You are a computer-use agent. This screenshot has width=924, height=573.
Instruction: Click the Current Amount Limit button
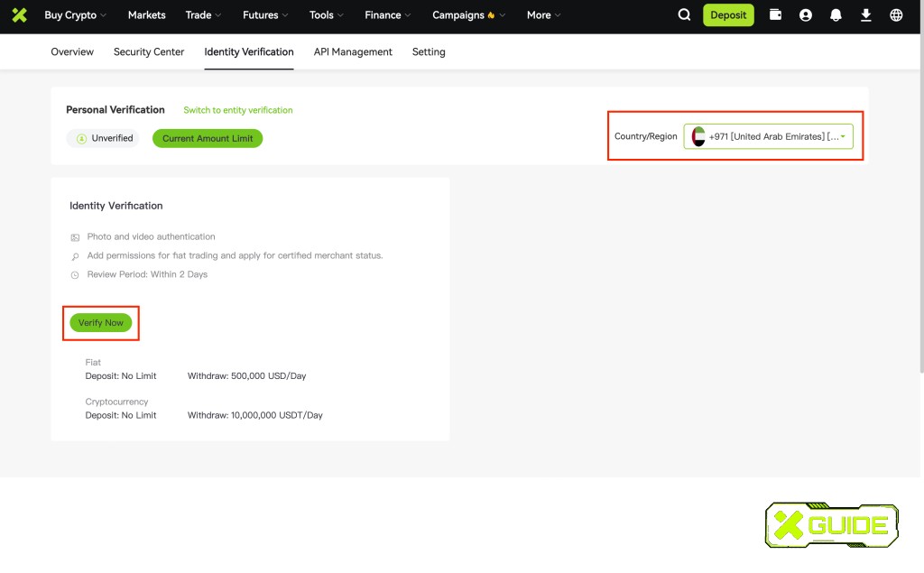[x=208, y=139]
